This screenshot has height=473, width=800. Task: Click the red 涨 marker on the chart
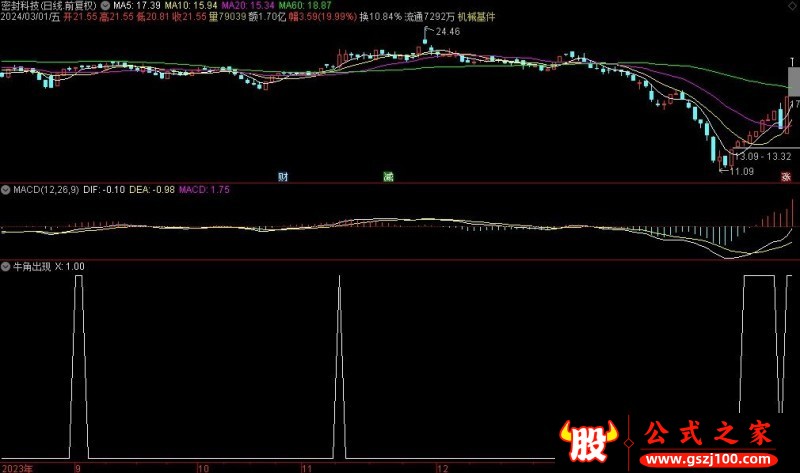(x=786, y=177)
